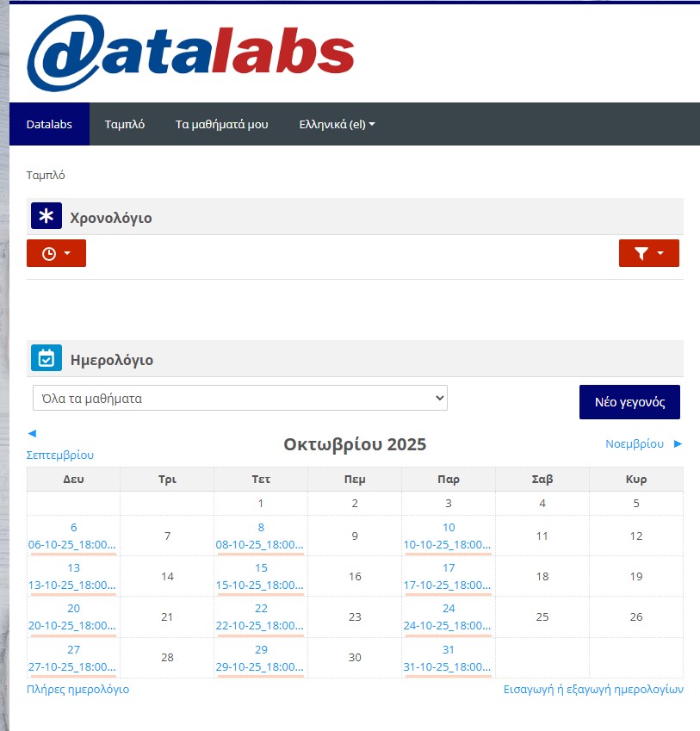Open the 06-10-25_18:00 calendar event
The width and height of the screenshot is (700, 731).
73,544
